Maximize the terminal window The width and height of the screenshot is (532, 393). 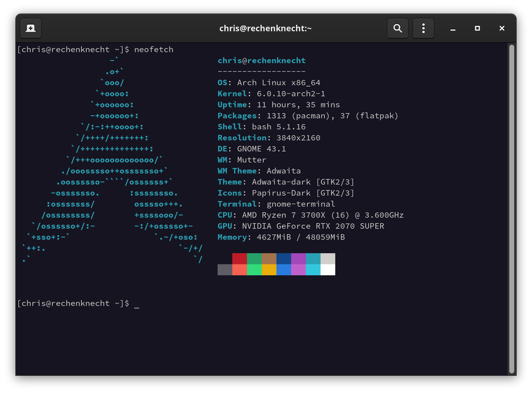point(477,28)
